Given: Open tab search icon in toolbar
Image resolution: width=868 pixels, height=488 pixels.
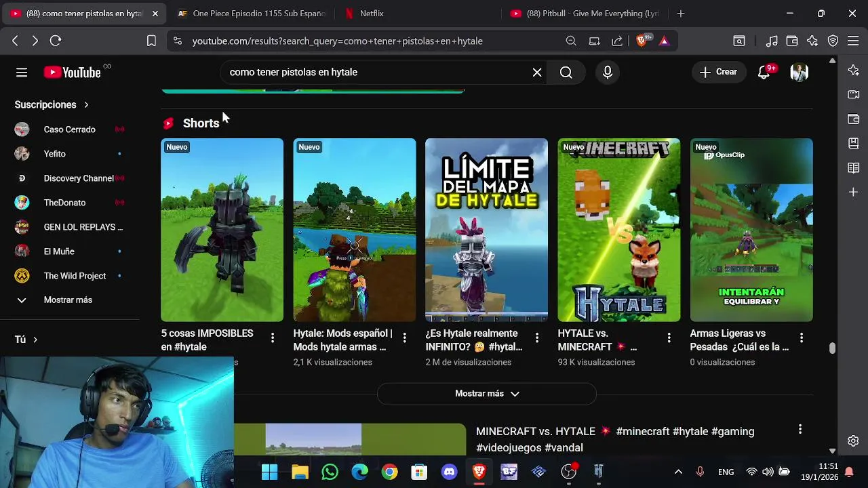Looking at the screenshot, I should point(739,41).
